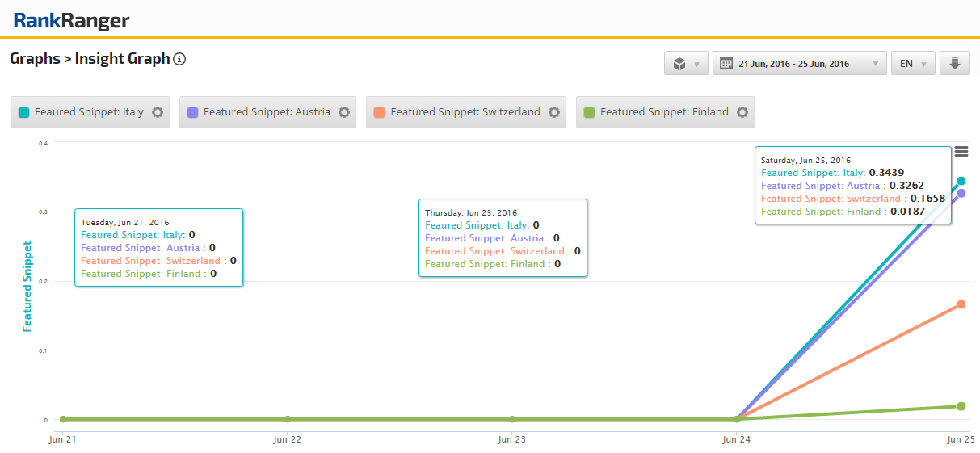This screenshot has width=980, height=453.
Task: Toggle the Italy series teal swatch
Action: click(23, 112)
